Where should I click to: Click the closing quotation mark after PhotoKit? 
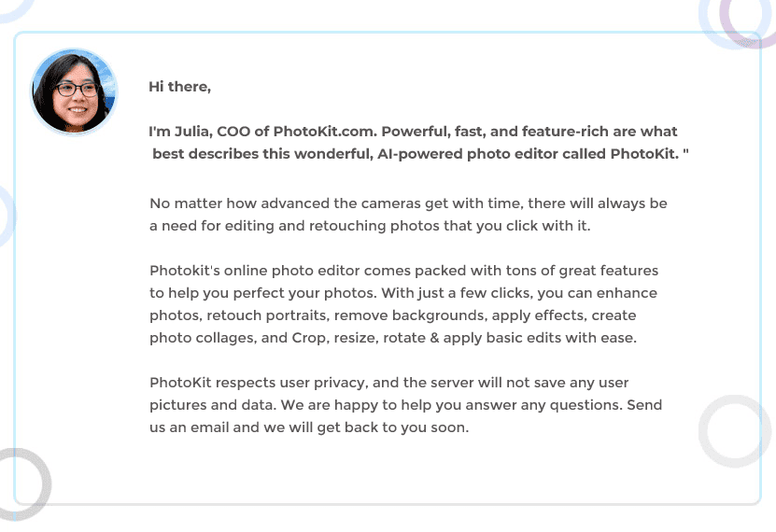tap(685, 153)
